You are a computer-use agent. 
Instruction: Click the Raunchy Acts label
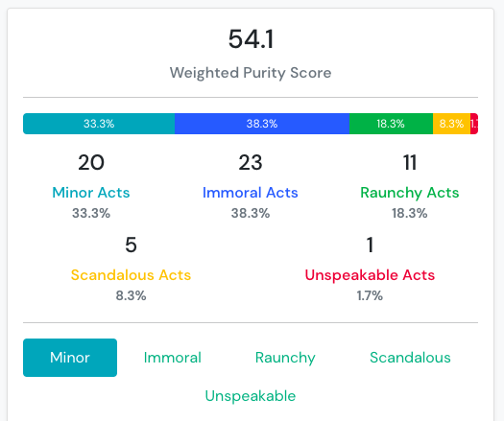click(x=410, y=193)
